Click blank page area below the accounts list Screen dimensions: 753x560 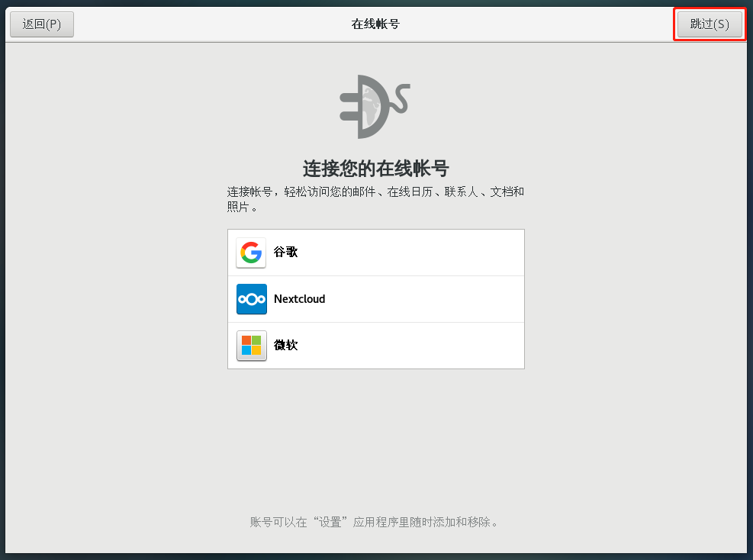point(375,443)
